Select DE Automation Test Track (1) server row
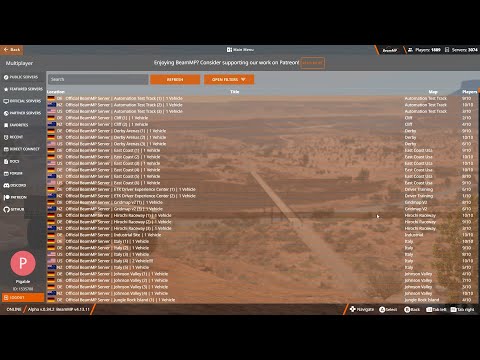 pyautogui.click(x=262, y=98)
